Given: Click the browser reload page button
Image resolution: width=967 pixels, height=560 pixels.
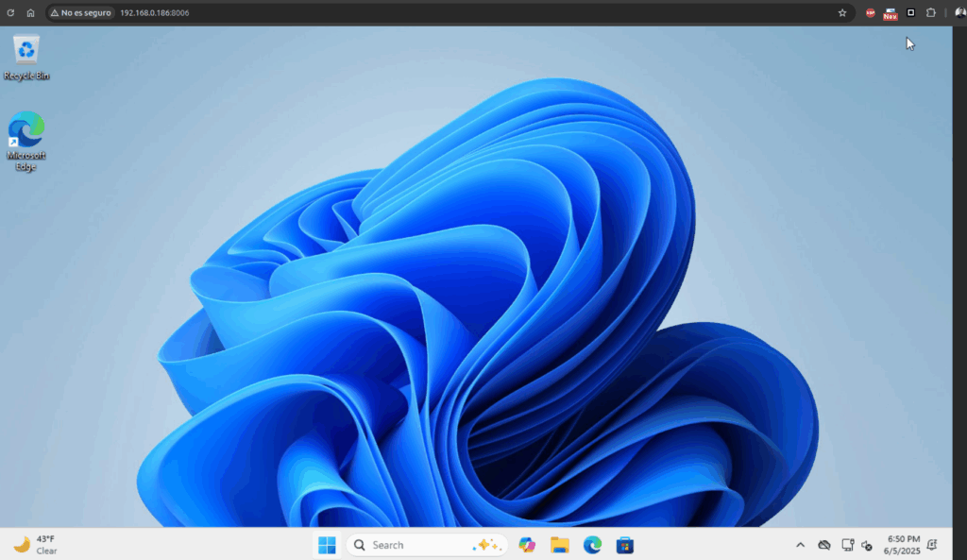Looking at the screenshot, I should pos(11,12).
